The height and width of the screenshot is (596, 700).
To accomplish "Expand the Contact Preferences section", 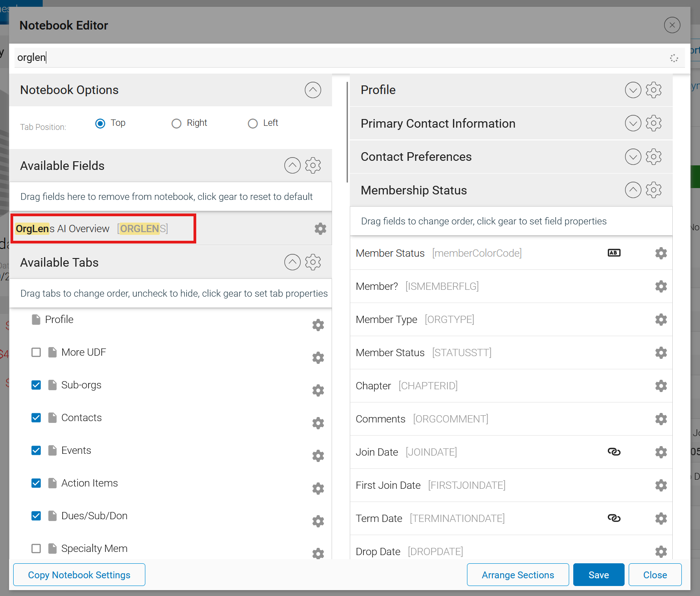I will (x=633, y=157).
